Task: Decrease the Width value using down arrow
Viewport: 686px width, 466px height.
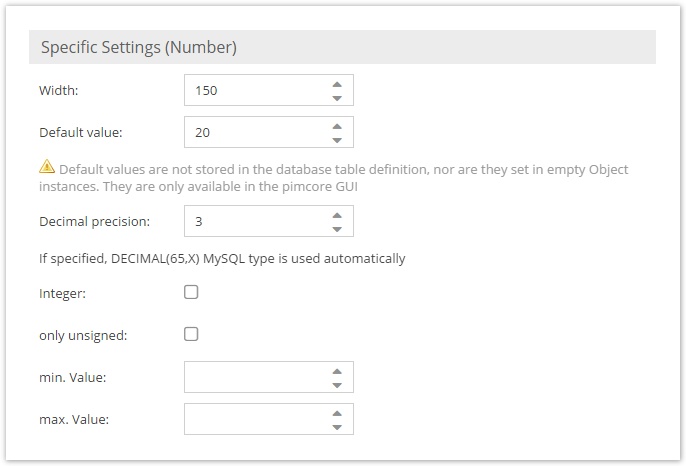Action: pos(337,98)
